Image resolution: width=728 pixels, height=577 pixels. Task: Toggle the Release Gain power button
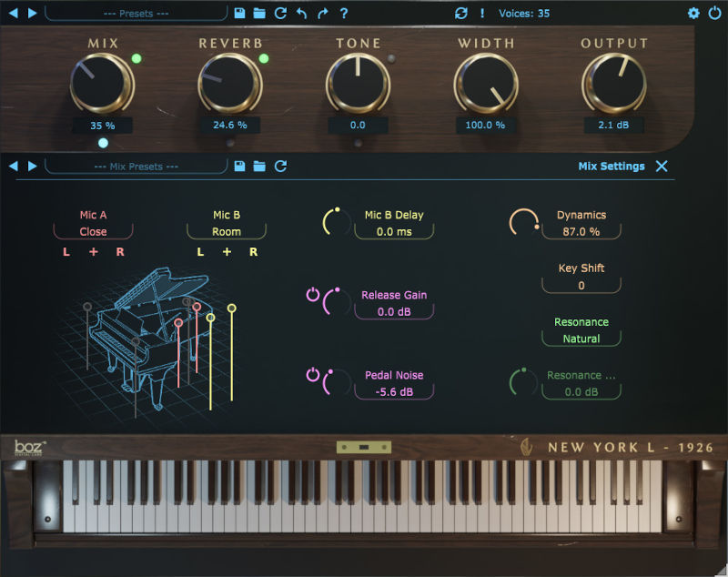click(313, 295)
